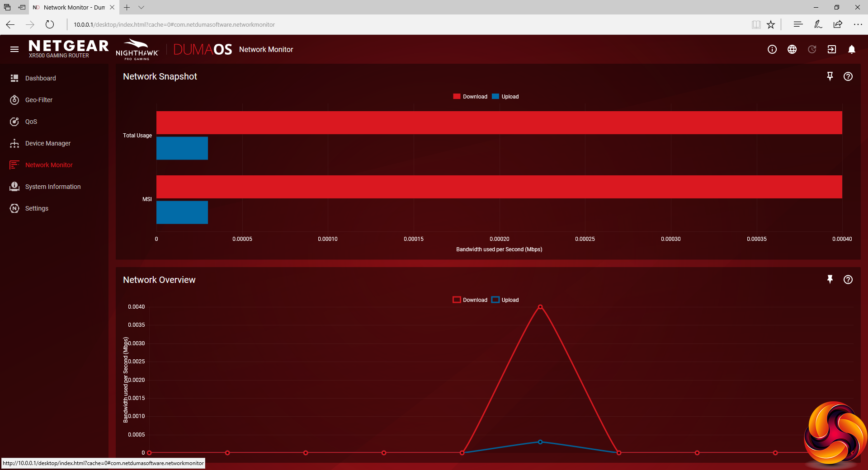The width and height of the screenshot is (868, 470).
Task: Toggle Upload series in Network Overview legend
Action: (x=505, y=300)
